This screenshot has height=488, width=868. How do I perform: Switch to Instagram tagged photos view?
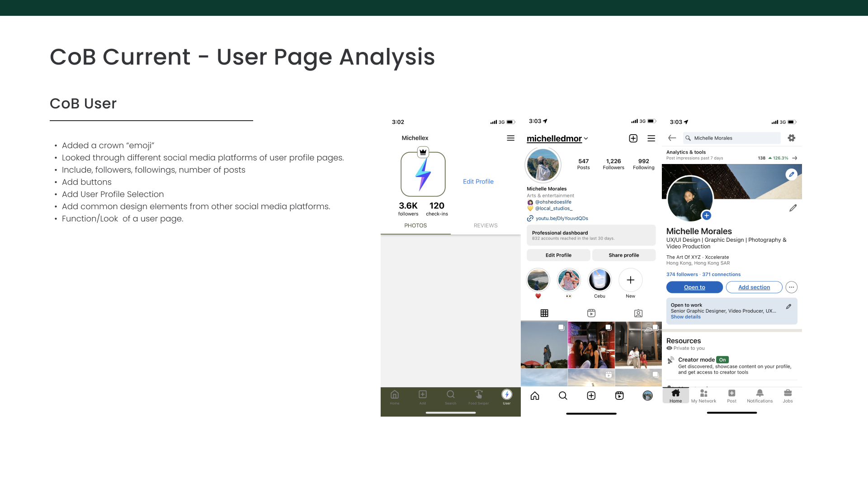pos(638,313)
